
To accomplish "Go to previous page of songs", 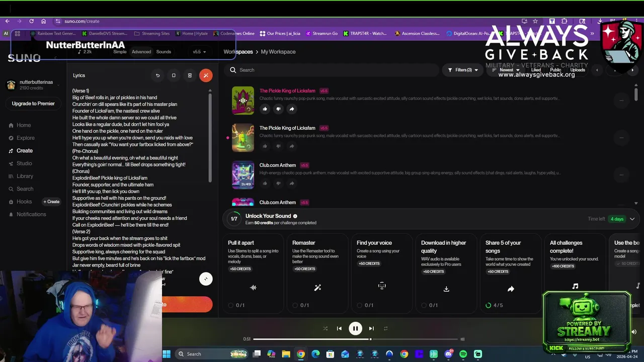I will point(597,70).
